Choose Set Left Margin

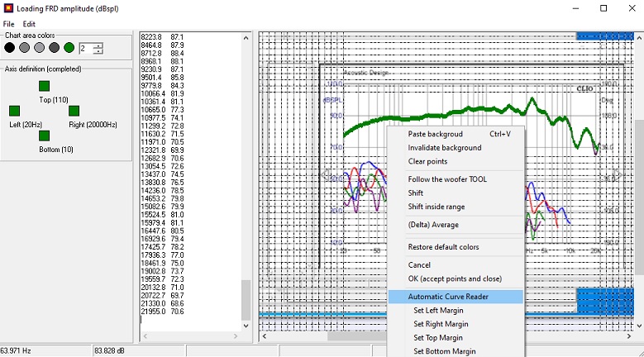click(x=456, y=311)
